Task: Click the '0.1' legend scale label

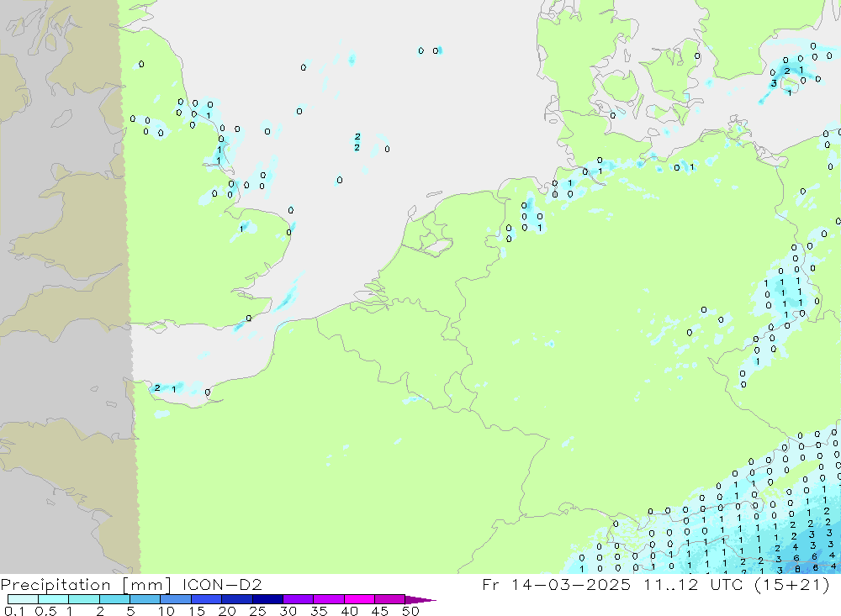Action: tap(14, 611)
